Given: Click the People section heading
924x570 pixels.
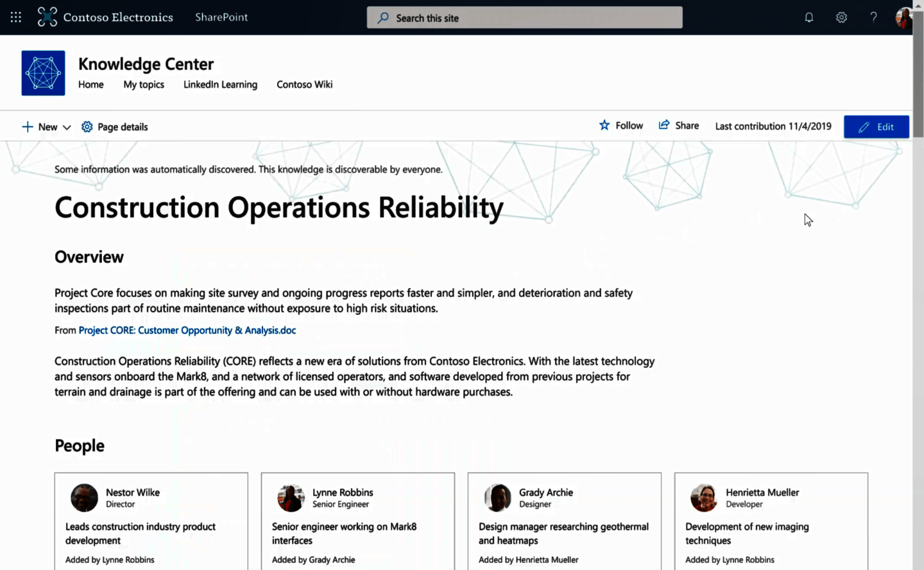Looking at the screenshot, I should pyautogui.click(x=80, y=446).
